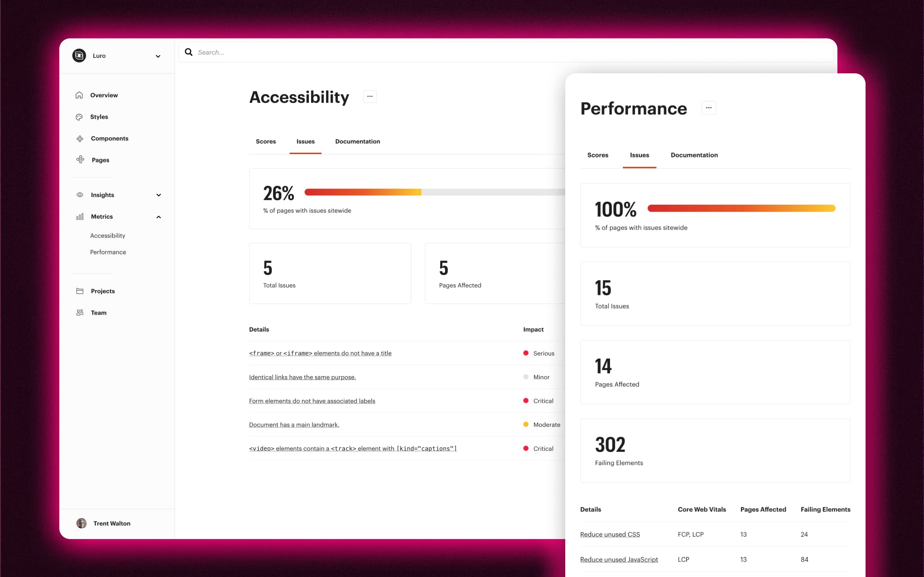Expand the Luro workspace dropdown
This screenshot has height=577, width=924.
click(x=157, y=56)
